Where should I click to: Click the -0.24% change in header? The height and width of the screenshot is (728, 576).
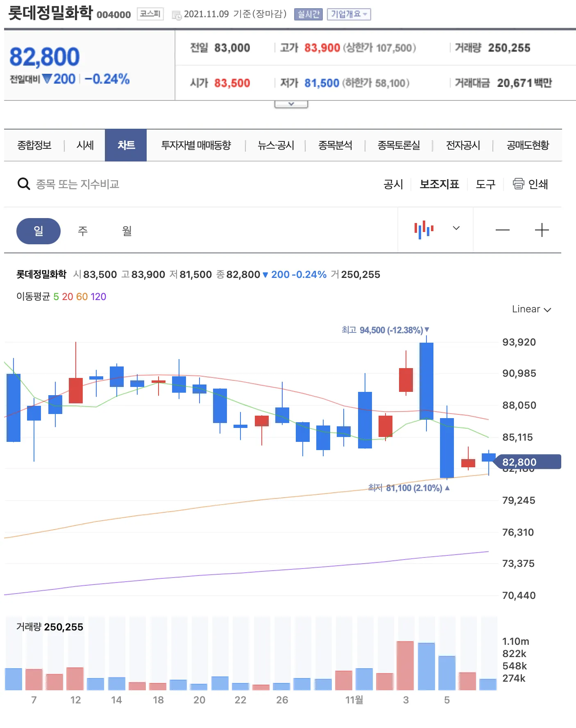107,79
